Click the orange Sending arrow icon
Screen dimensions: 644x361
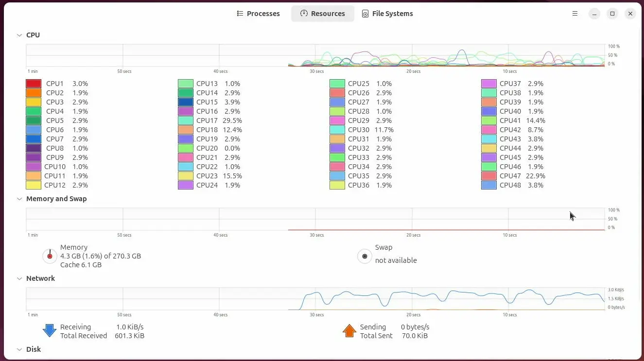(349, 331)
